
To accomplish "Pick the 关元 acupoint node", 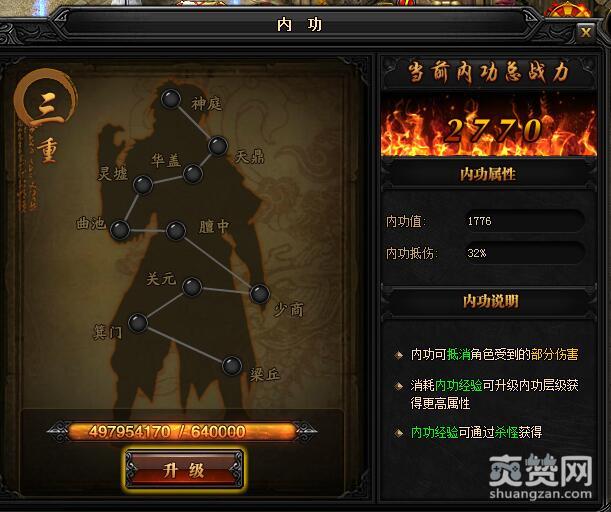I will coord(192,287).
